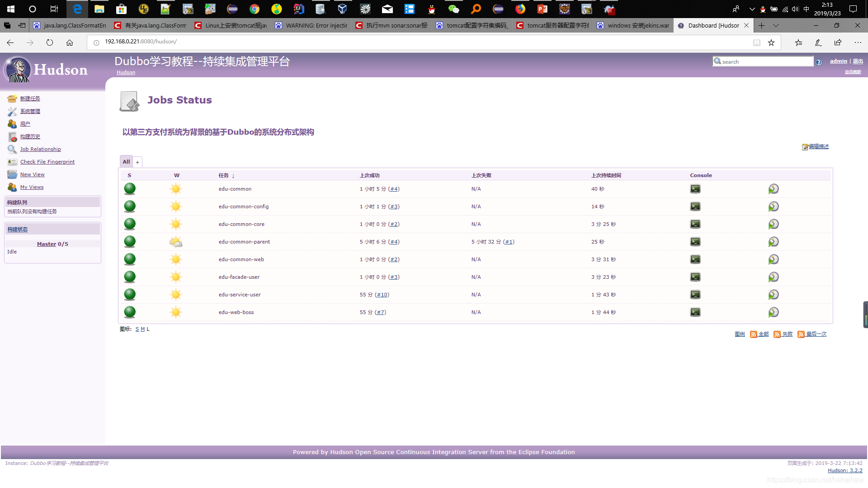Open console output for edu-common-config
The image size is (868, 488).
695,206
